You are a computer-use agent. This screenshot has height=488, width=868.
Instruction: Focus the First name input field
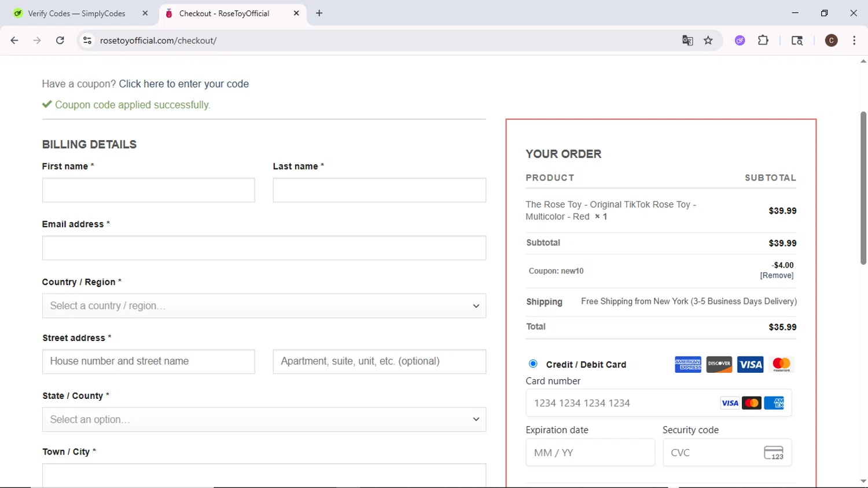click(148, 190)
